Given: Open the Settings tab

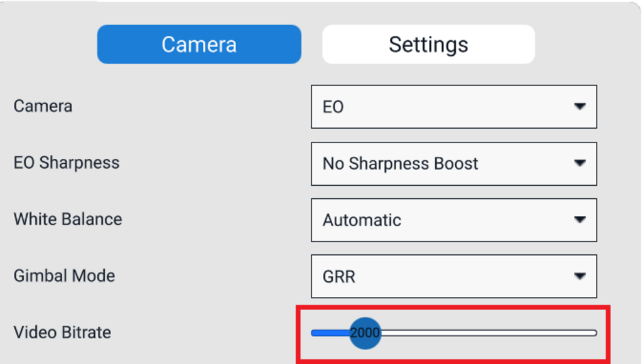Looking at the screenshot, I should point(428,45).
